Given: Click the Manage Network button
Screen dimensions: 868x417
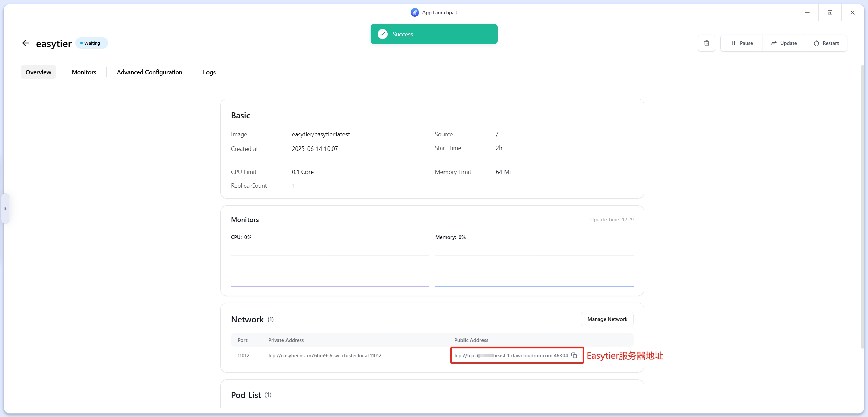Looking at the screenshot, I should point(607,319).
